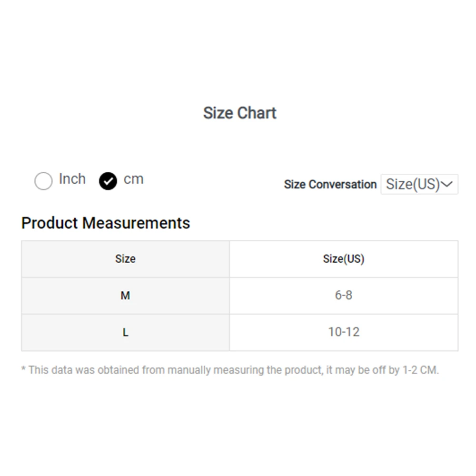The height and width of the screenshot is (476, 476).
Task: Click the "cm" unit label text
Action: 133,179
